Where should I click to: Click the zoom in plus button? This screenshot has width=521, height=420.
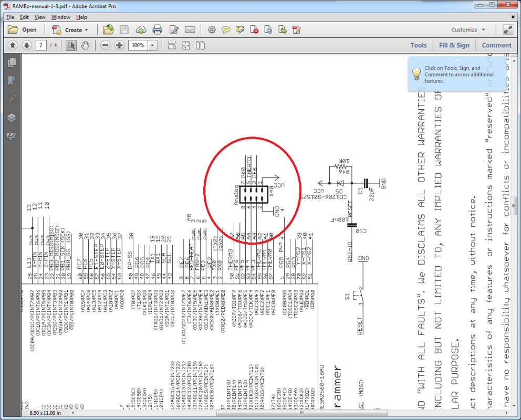click(x=119, y=46)
